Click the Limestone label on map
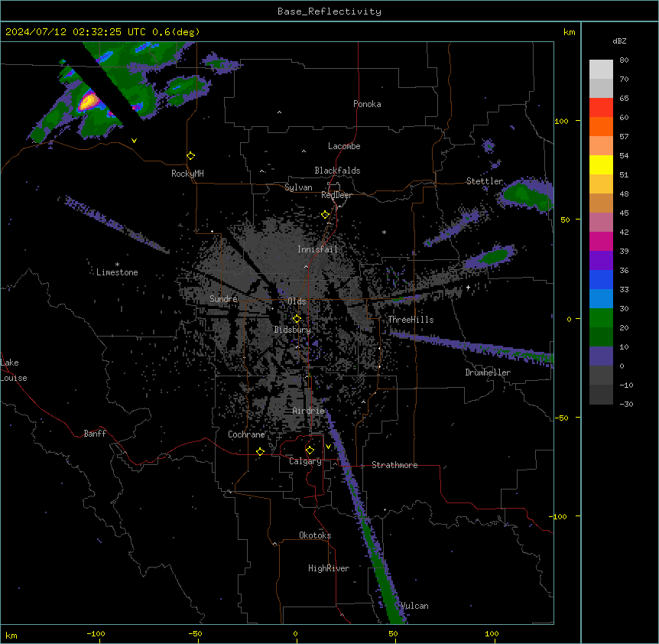This screenshot has width=659, height=644. (x=117, y=272)
